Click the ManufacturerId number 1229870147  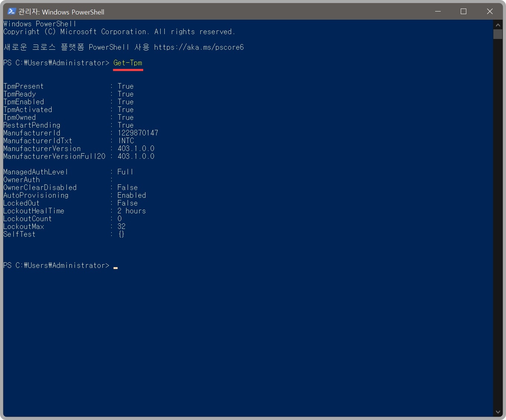point(138,133)
